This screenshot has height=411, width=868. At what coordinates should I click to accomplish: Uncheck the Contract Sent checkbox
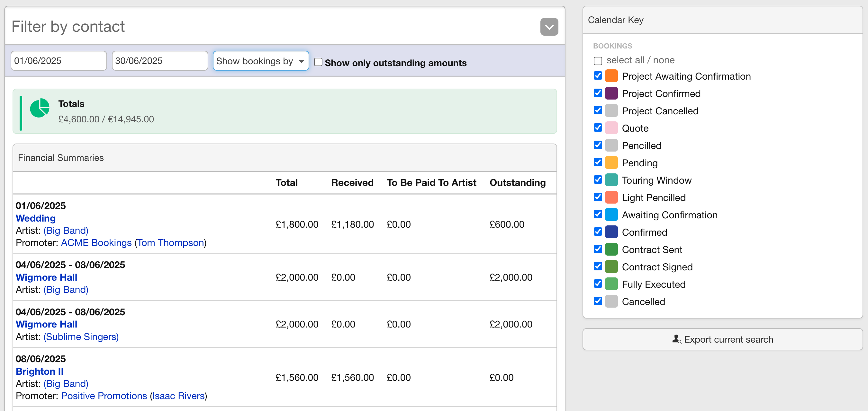click(x=598, y=249)
